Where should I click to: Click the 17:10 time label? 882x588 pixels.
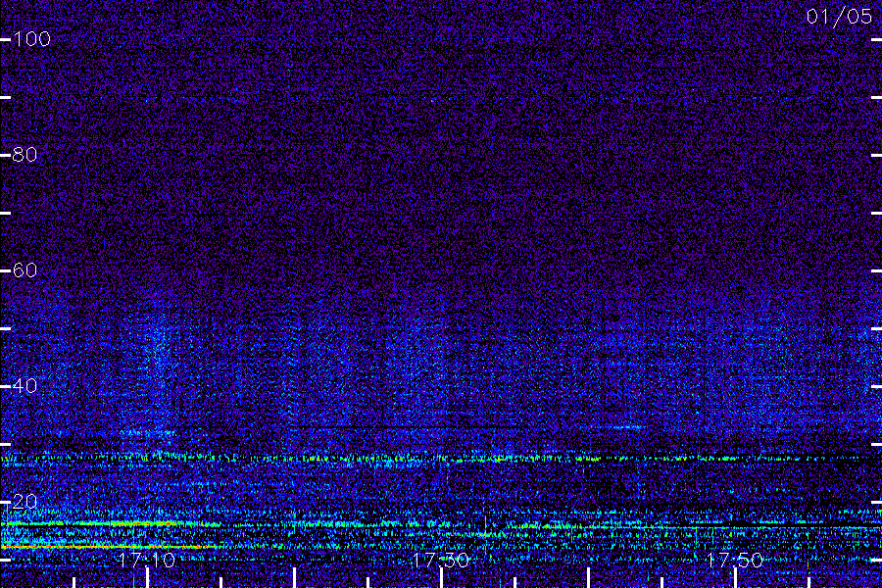pos(147,560)
